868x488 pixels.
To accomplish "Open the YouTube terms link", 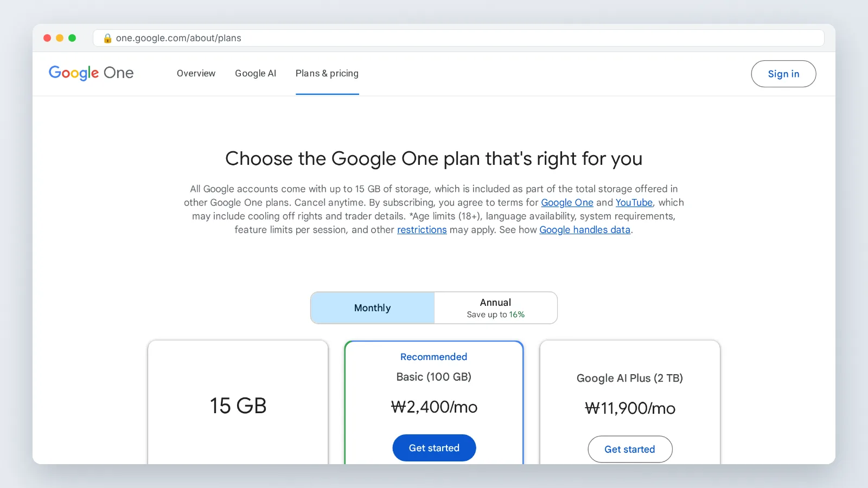I will tap(634, 202).
